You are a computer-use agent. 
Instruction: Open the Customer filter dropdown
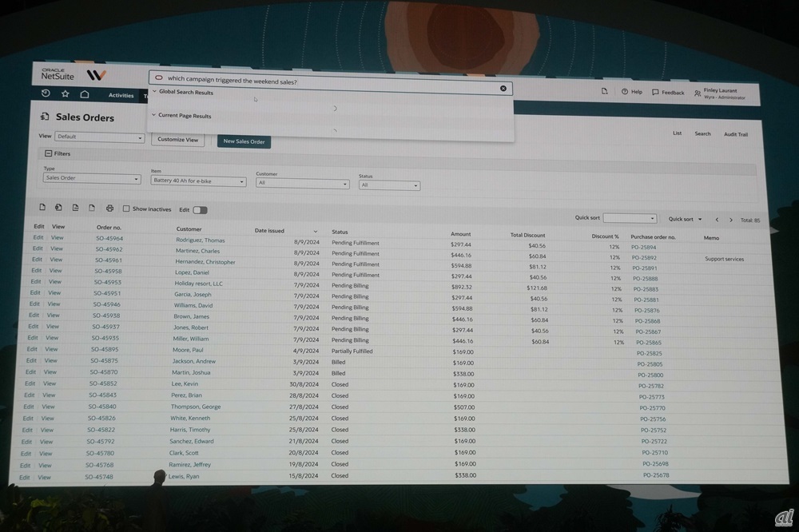tap(302, 184)
